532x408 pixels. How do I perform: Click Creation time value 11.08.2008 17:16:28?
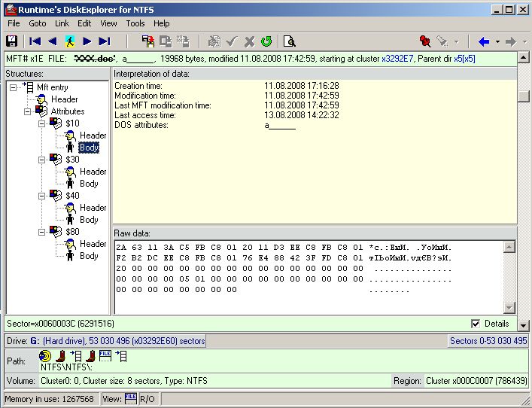pos(301,86)
